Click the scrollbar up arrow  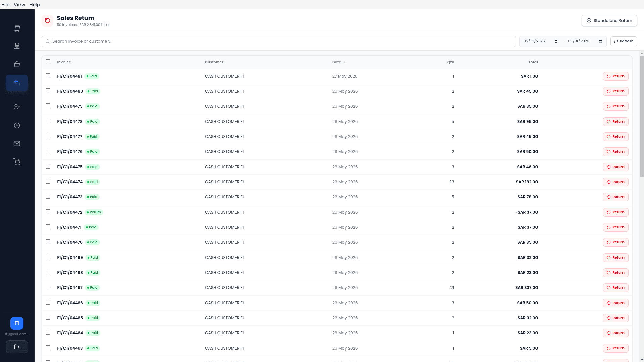[x=642, y=53]
